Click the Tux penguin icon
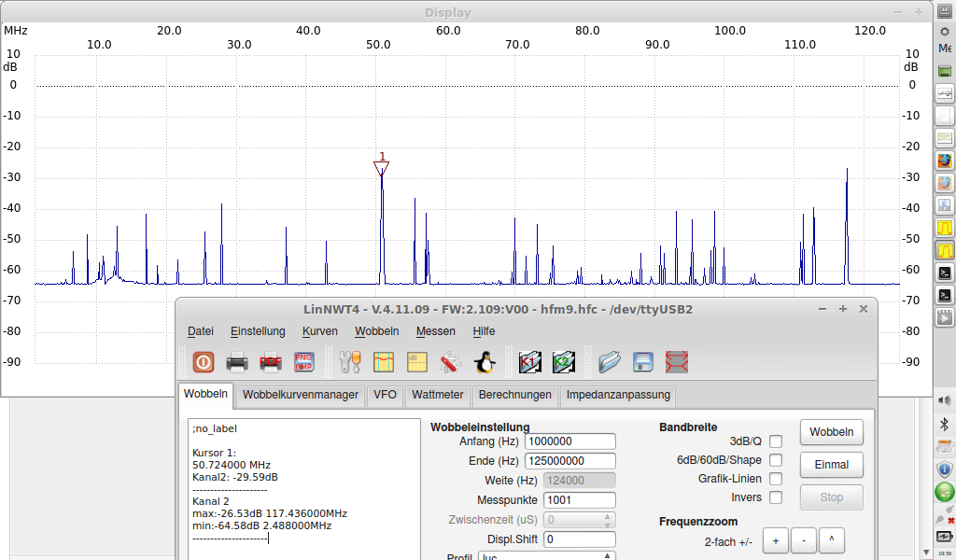956x560 pixels. [484, 361]
